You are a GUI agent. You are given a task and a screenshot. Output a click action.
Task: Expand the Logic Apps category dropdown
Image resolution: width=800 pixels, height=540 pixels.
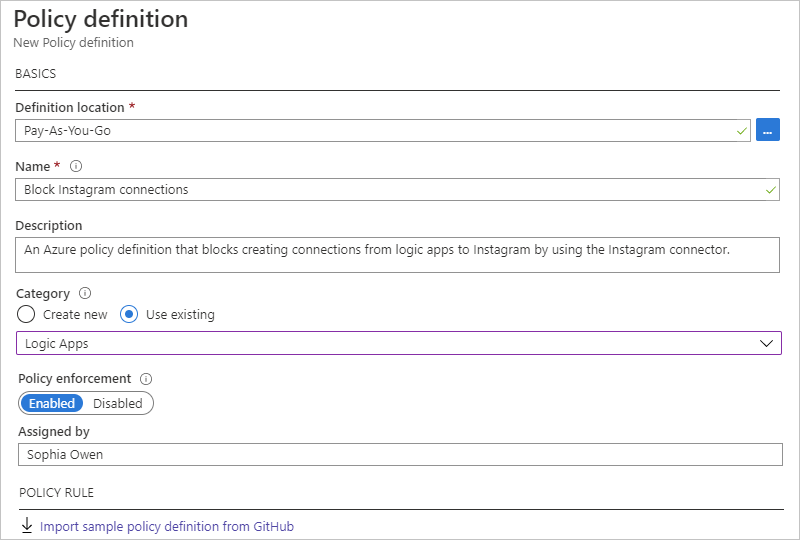click(398, 343)
